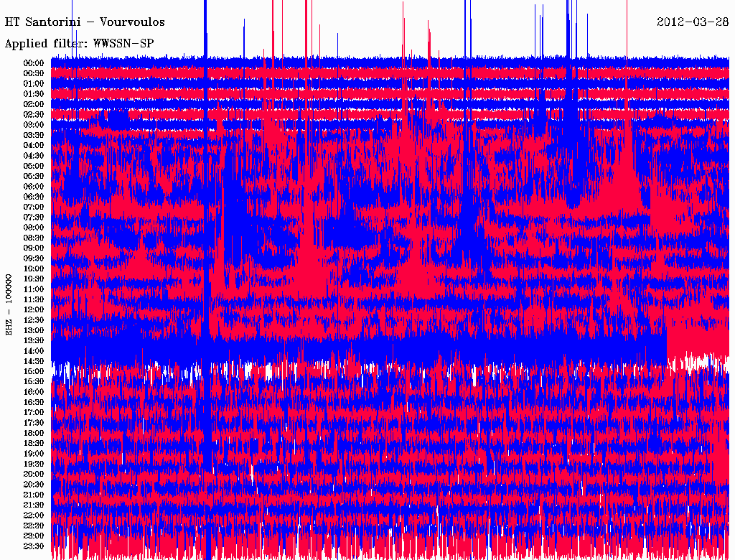
Task: Select the 16:30 time label
Action: tap(34, 403)
